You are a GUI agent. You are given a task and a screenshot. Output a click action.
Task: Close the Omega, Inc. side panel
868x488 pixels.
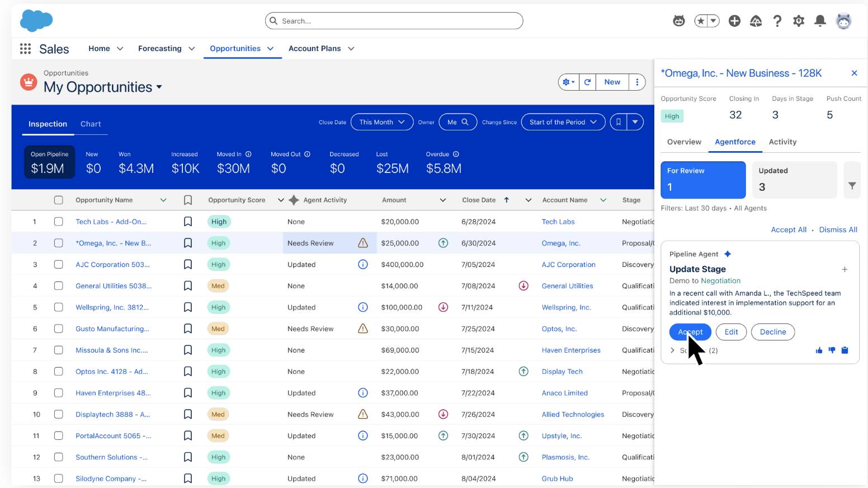(x=854, y=73)
